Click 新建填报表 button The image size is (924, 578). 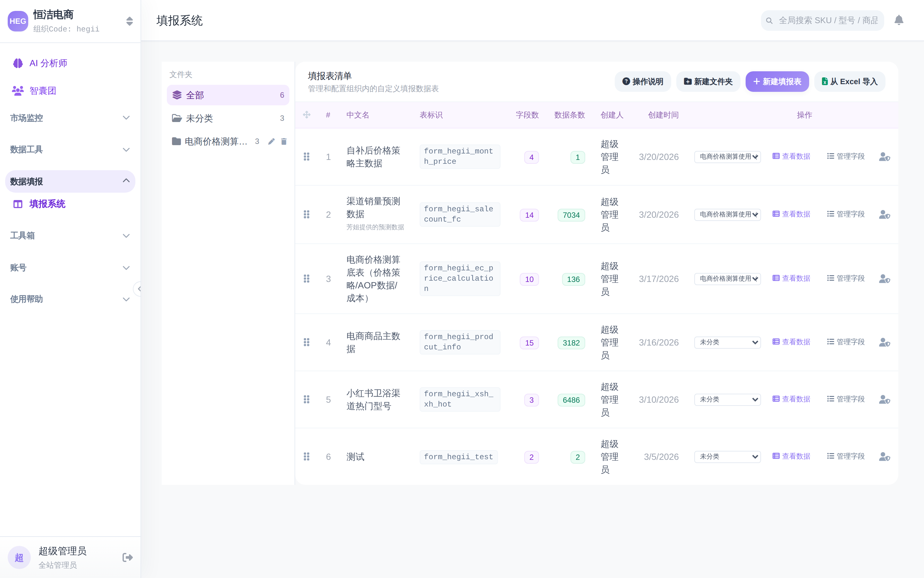point(777,82)
